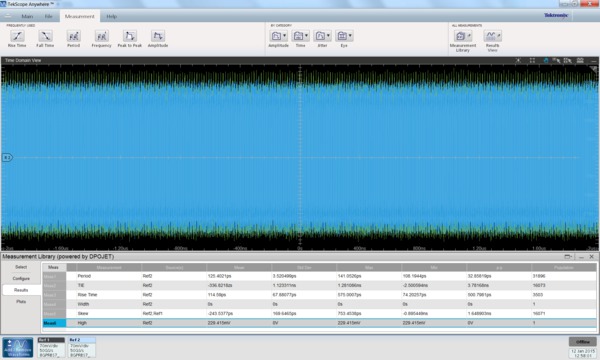Click the Meas6 row header cell
600x360 pixels.
click(x=54, y=323)
